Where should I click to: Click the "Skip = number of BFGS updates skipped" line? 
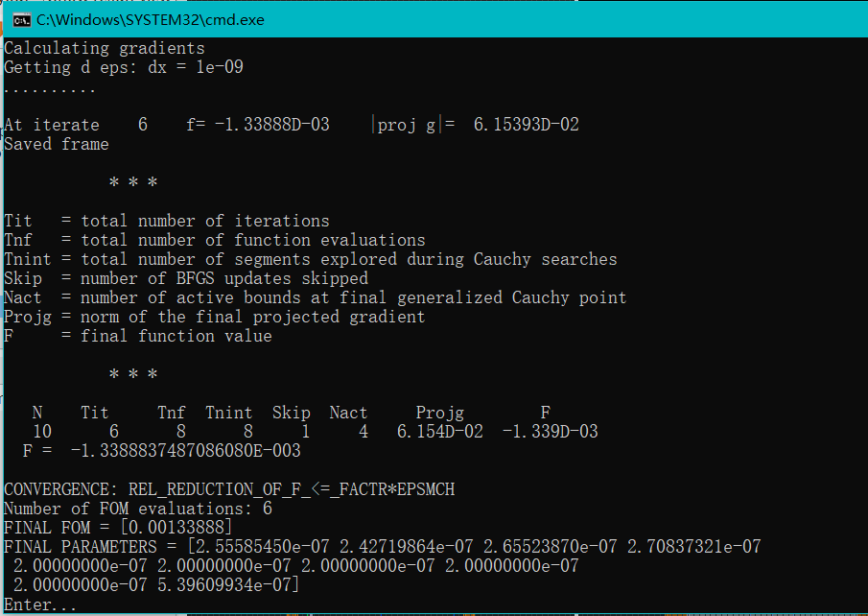coord(186,278)
